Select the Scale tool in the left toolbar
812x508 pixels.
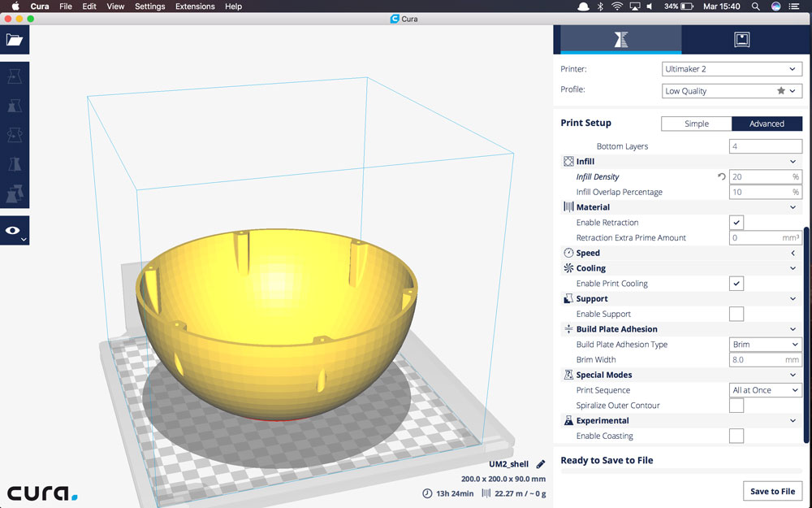tap(15, 106)
